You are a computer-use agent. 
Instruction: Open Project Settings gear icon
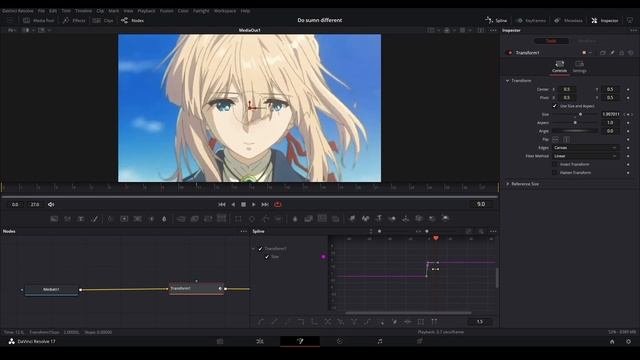pyautogui.click(x=629, y=341)
